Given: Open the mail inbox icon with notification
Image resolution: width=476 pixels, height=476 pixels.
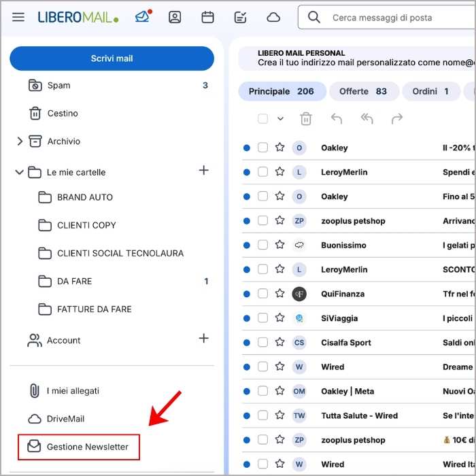Looking at the screenshot, I should tap(143, 16).
